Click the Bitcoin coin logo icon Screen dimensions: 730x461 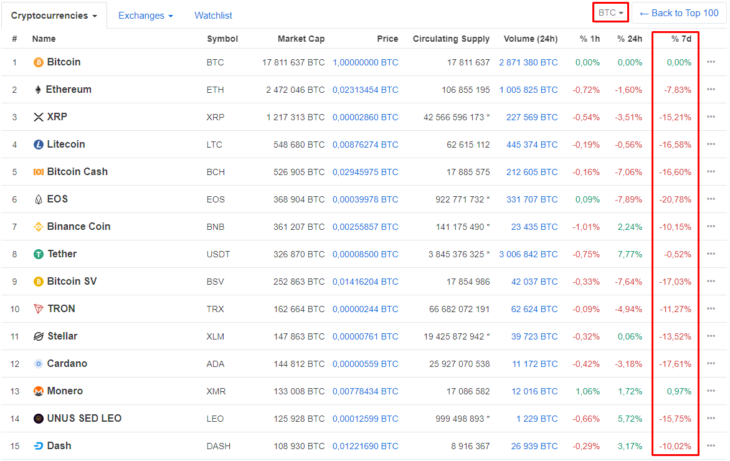pyautogui.click(x=38, y=62)
